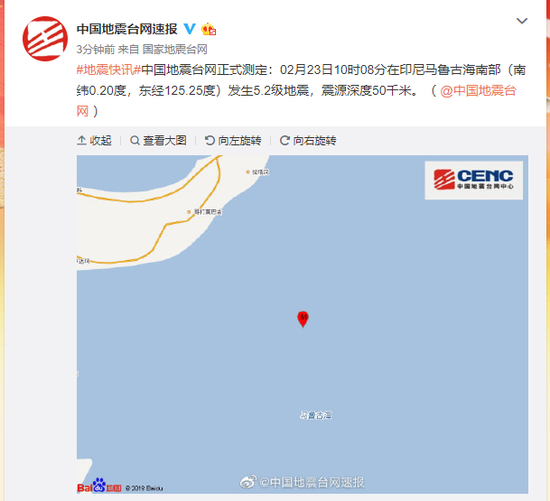Rotate the image right with 向右旋转
The width and height of the screenshot is (550, 501).
[308, 141]
